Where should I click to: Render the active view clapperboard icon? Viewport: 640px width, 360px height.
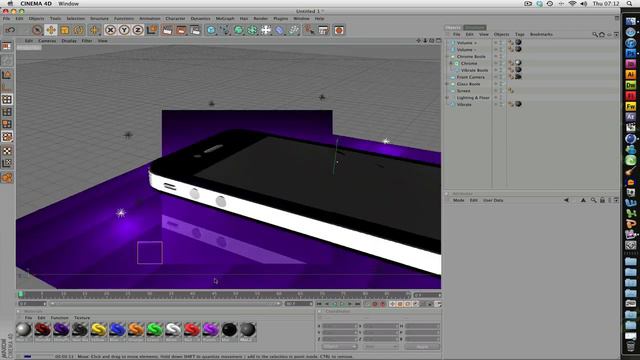[167, 30]
